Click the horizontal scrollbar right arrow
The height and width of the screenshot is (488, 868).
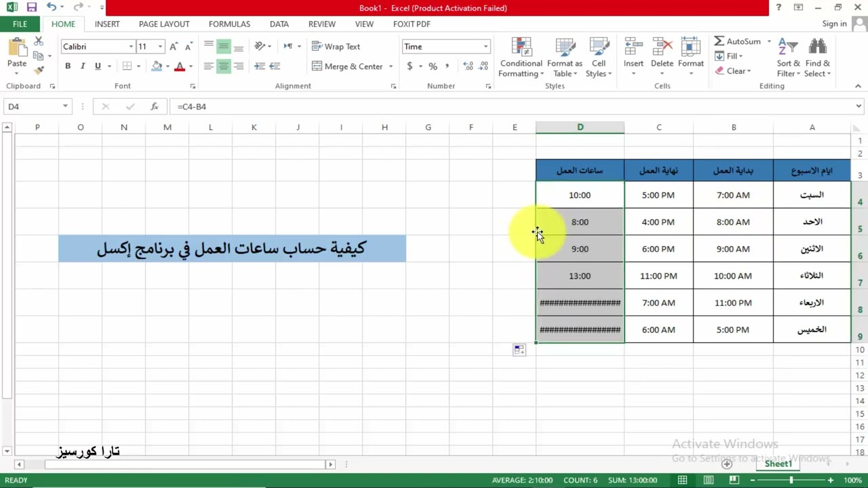[330, 464]
